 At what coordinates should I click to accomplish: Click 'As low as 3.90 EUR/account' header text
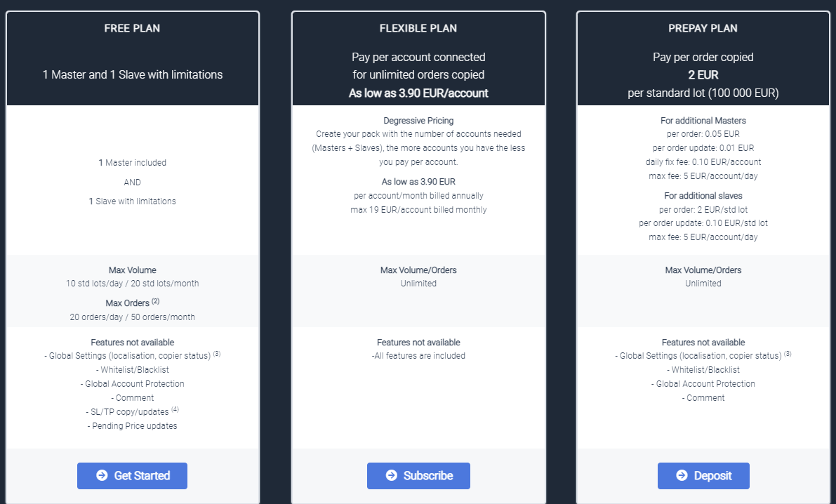coord(418,93)
